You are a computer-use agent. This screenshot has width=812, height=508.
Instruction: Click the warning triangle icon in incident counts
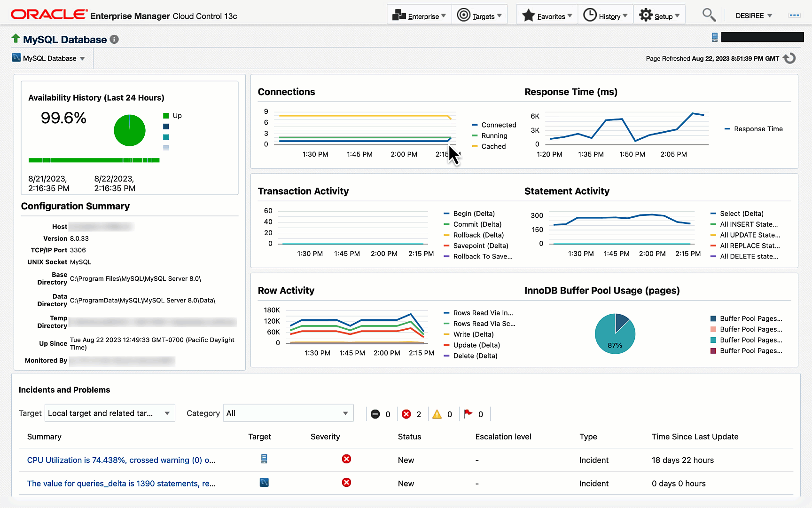[x=437, y=414]
